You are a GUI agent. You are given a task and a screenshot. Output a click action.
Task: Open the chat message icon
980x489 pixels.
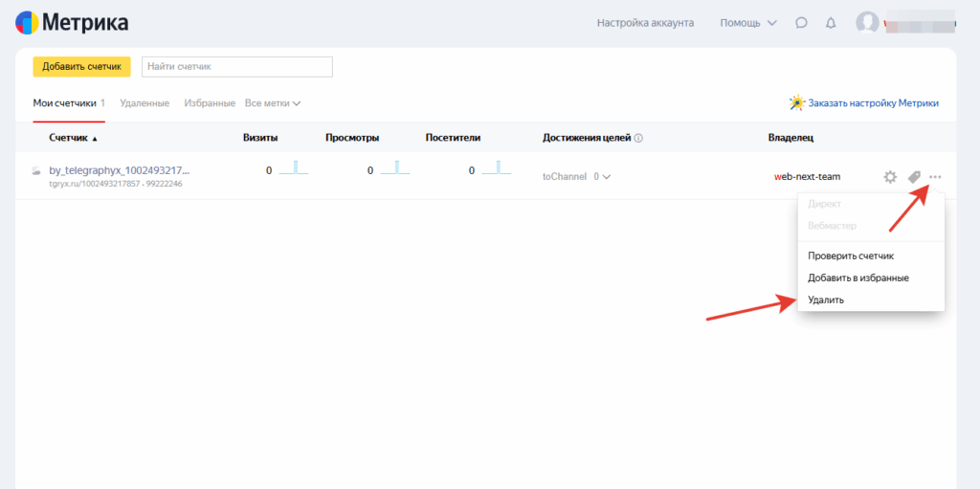[x=801, y=23]
